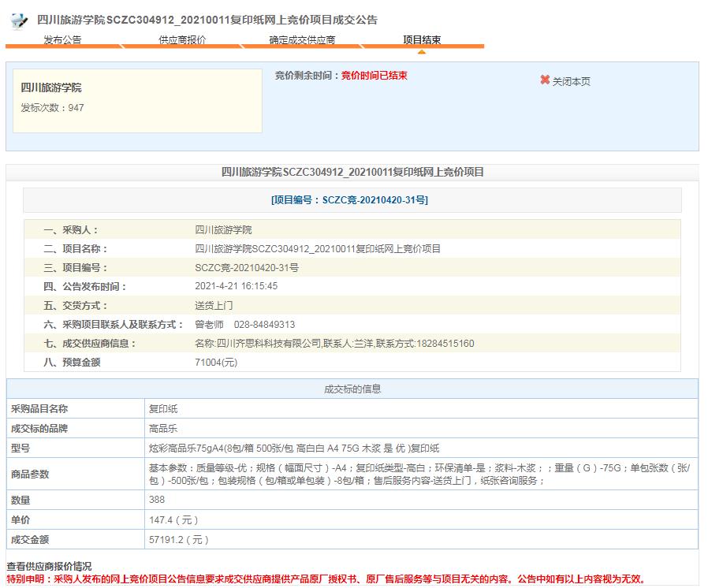Screen dimensions: 708x588
Task: Click the quantity value 388
Action: [x=157, y=500]
